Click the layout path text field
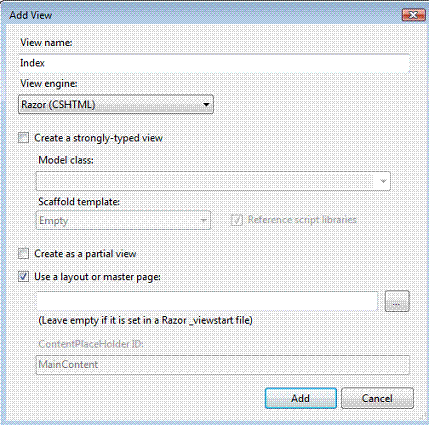 (x=207, y=301)
